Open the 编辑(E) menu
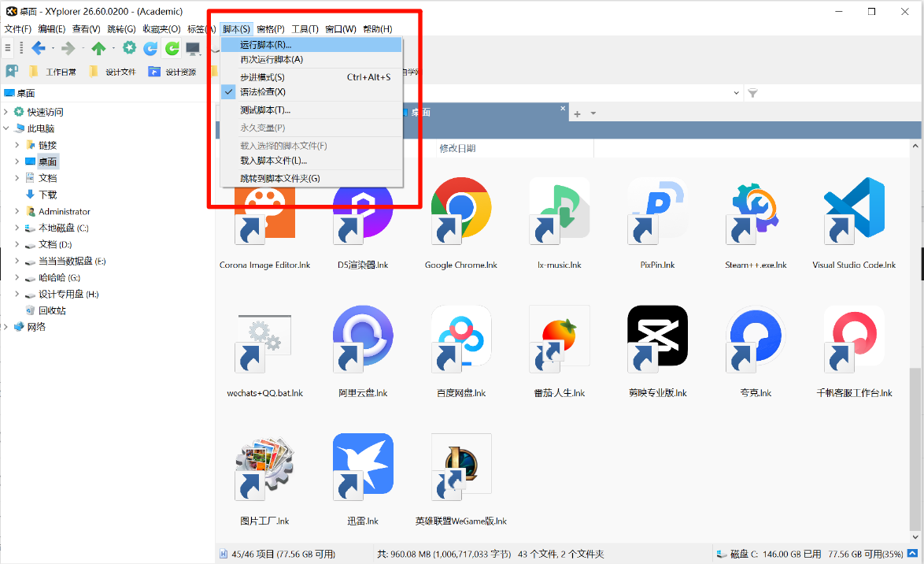The width and height of the screenshot is (924, 564). 52,29
